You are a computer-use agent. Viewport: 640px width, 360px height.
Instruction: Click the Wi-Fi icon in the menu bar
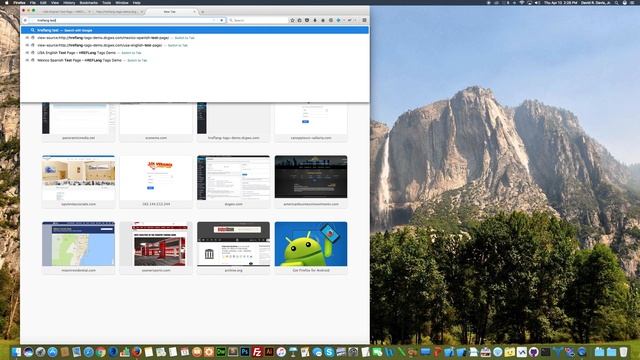(522, 2)
